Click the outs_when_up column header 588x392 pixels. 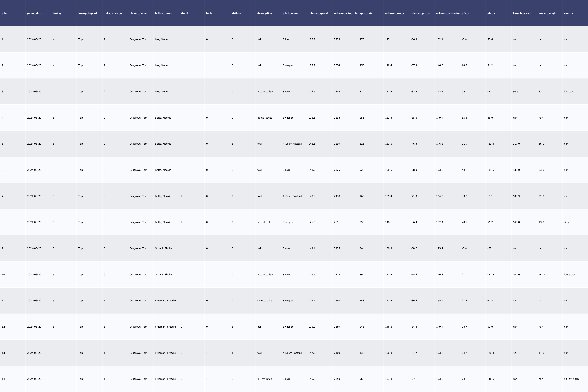click(113, 13)
